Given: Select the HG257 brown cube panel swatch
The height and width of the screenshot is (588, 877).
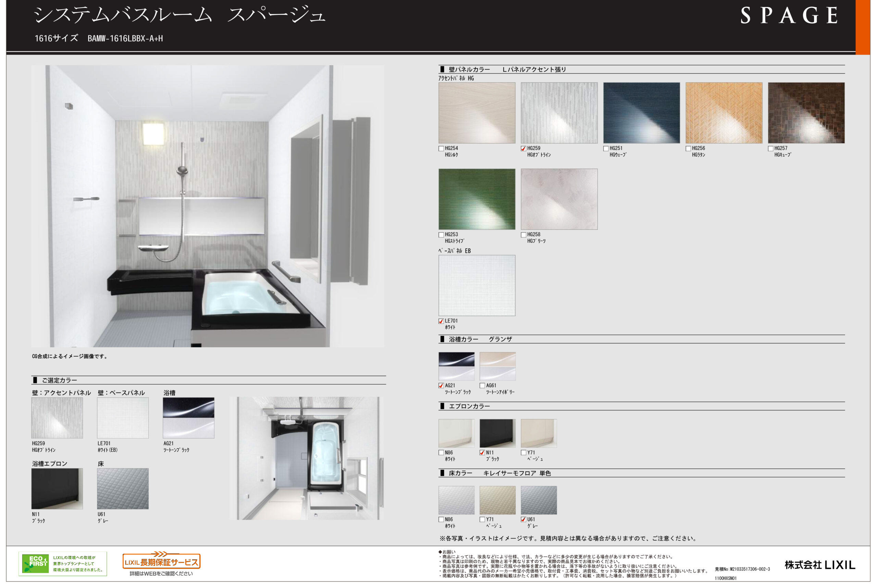Looking at the screenshot, I should click(x=806, y=113).
